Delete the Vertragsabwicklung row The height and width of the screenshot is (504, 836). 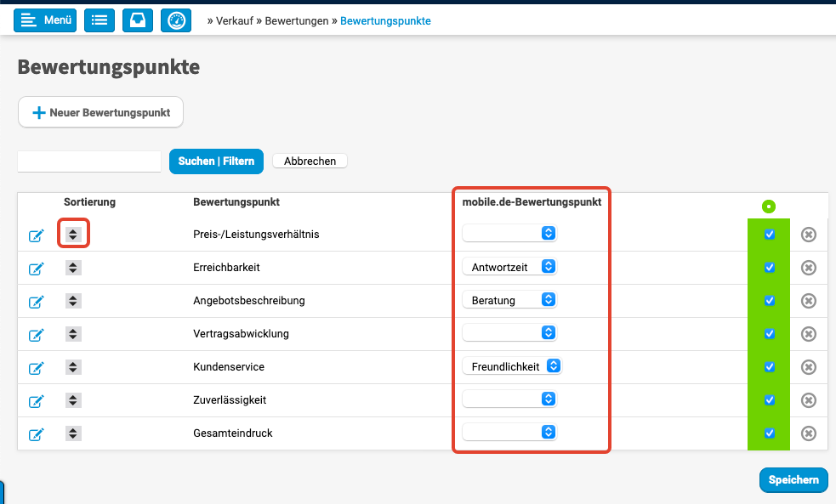809,334
